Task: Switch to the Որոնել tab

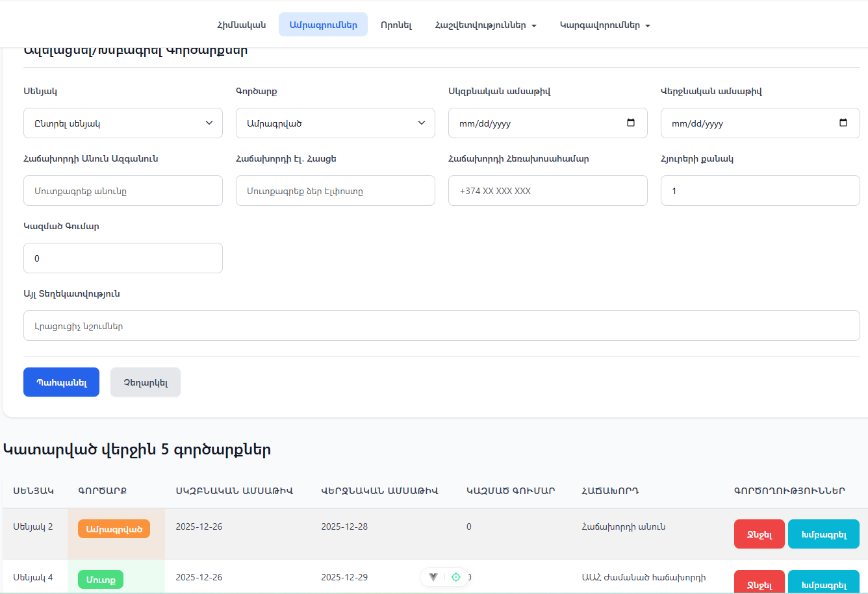Action: [396, 25]
